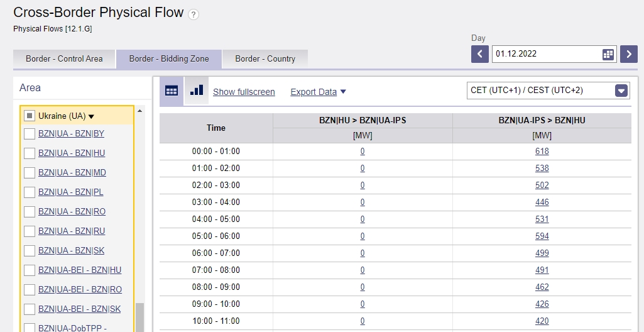Expand the Export Data dropdown
Viewport: 644px width, 332px height.
(318, 92)
